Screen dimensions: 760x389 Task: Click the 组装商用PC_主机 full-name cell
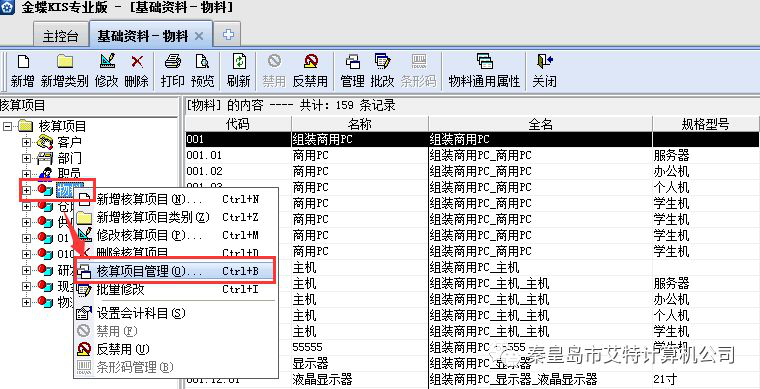pos(540,267)
